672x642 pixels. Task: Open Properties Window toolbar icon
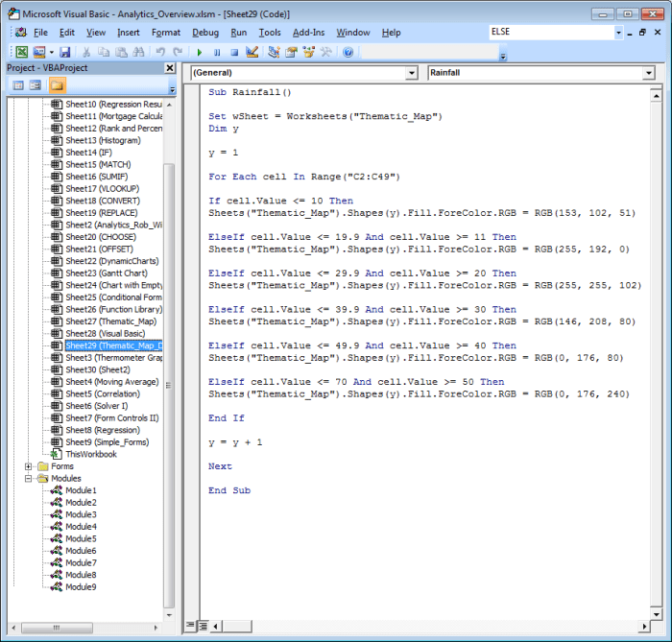291,52
